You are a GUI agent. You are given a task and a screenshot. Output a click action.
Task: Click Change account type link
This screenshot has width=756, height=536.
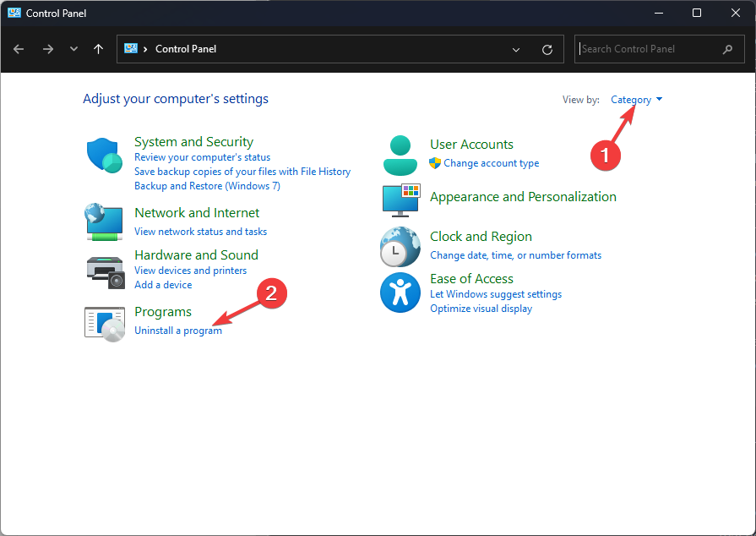click(x=492, y=163)
